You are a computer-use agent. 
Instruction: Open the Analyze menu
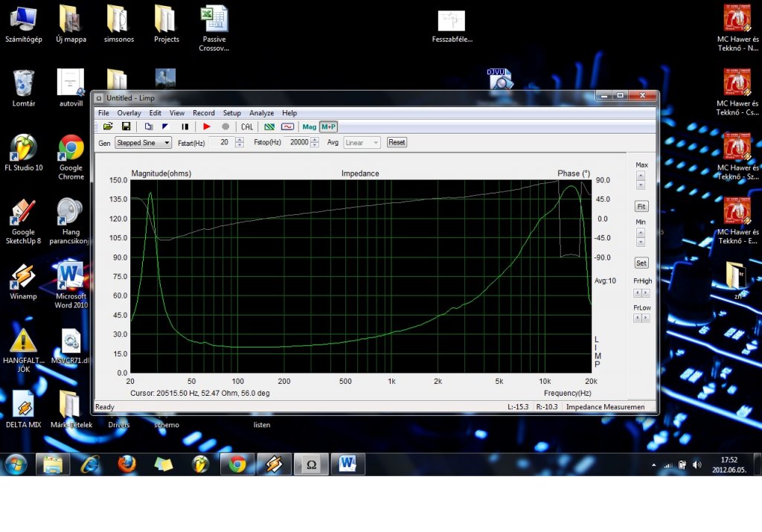(261, 112)
